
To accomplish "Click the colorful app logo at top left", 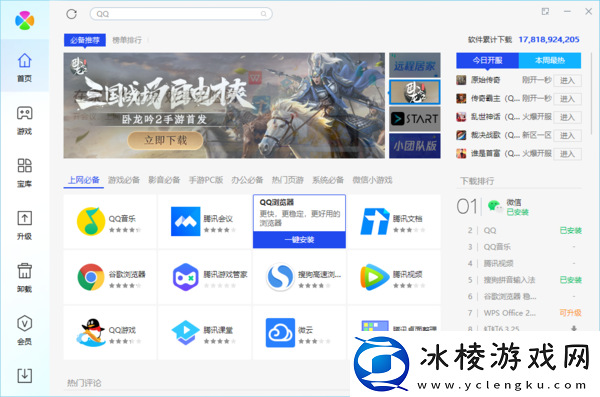I will point(24,20).
